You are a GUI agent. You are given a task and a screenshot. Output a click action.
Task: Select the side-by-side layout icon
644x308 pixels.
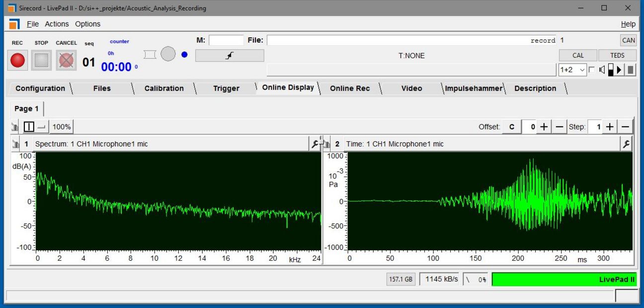(29, 127)
